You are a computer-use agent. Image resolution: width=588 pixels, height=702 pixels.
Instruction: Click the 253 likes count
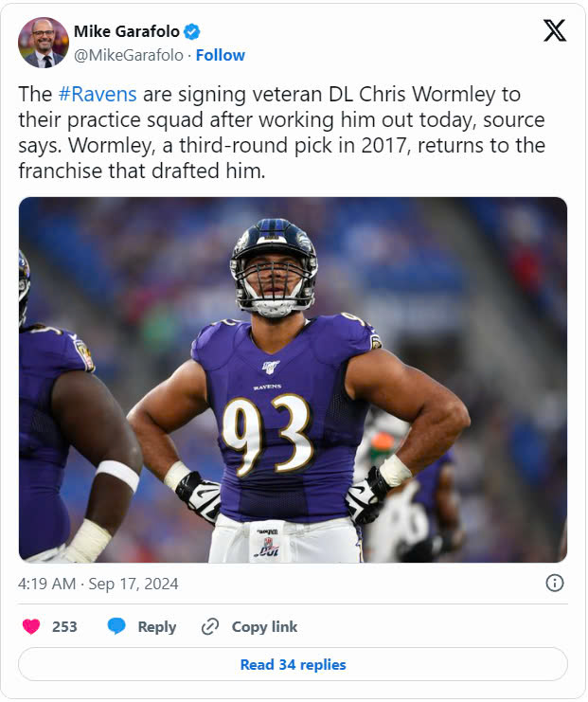64,627
